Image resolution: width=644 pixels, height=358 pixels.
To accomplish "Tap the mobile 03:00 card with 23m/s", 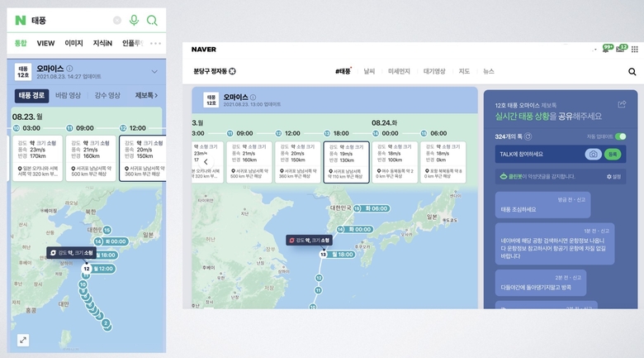I will click(37, 158).
